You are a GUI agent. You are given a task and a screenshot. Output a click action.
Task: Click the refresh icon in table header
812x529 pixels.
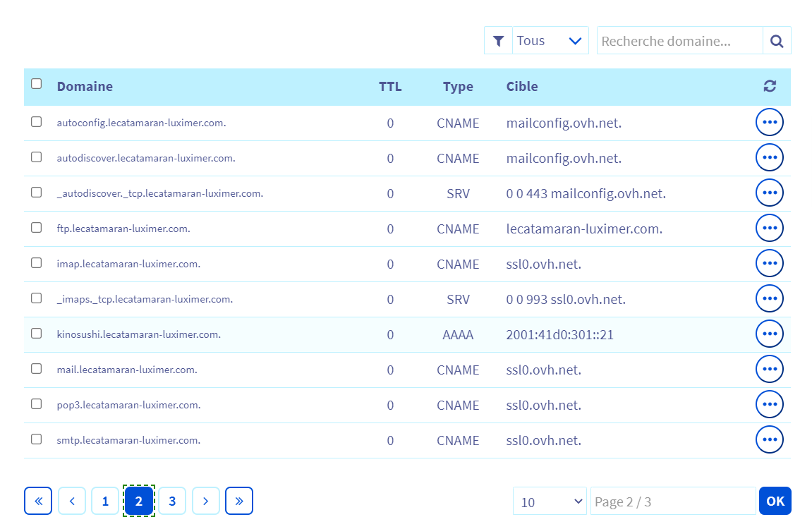point(770,86)
